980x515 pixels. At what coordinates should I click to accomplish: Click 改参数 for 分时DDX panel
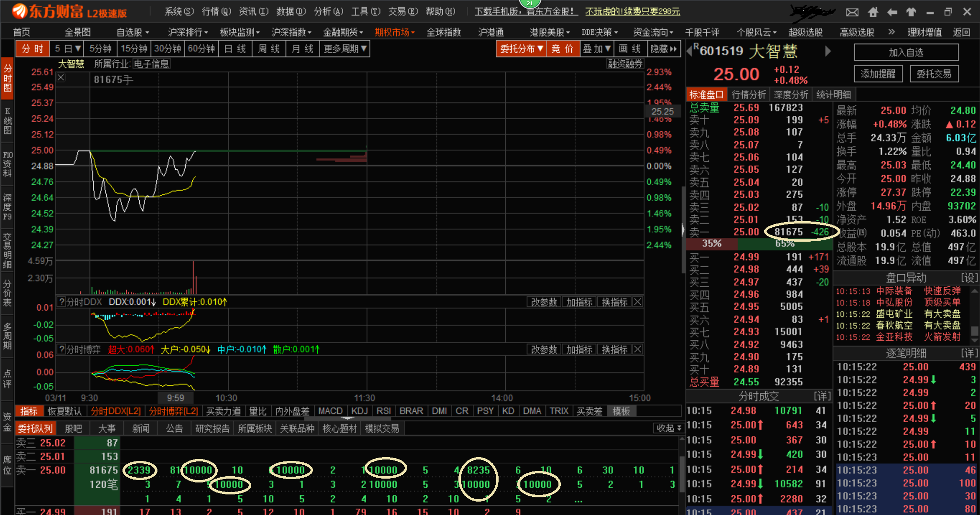pos(545,302)
